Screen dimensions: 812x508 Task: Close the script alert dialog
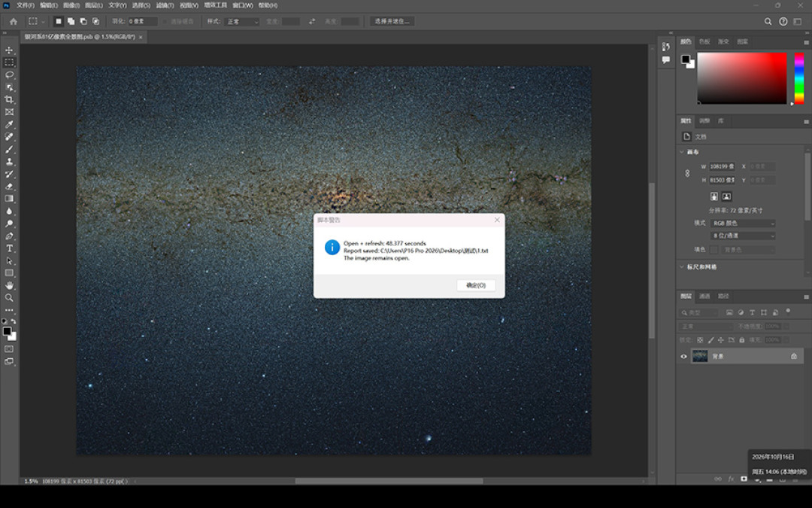497,220
